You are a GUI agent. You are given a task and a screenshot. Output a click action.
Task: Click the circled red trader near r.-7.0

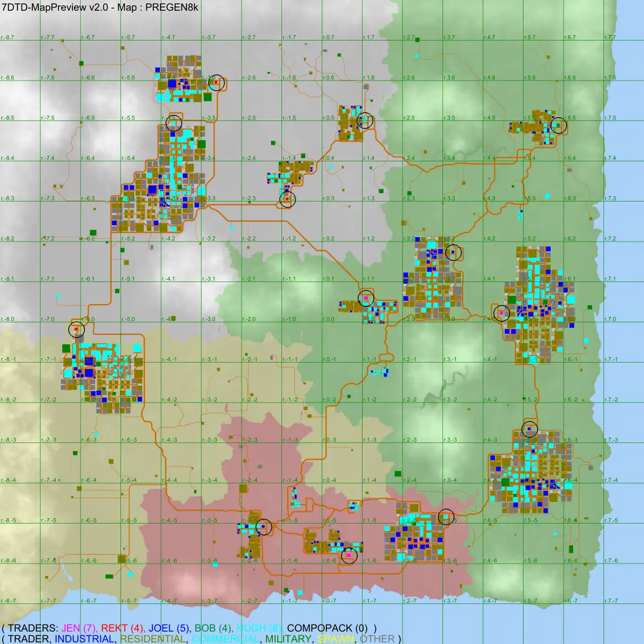(x=76, y=330)
